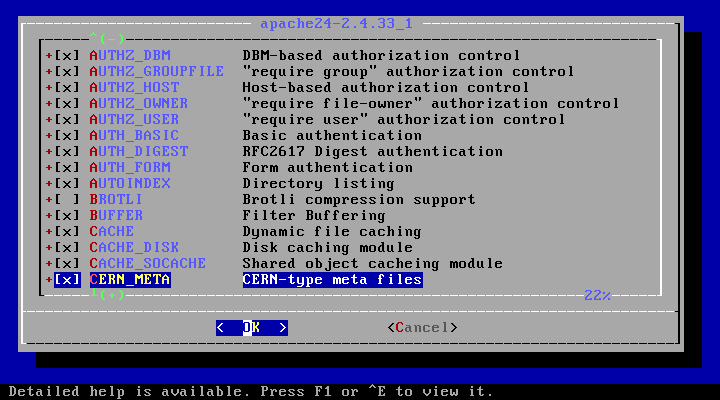Toggle the AUTHZ_GROUPFILE checkbox
Viewport: 720px width, 400px height.
[x=67, y=72]
